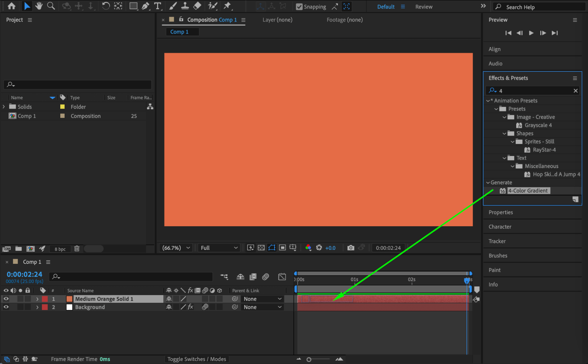Click Toggle Switches / Modes button
The height and width of the screenshot is (364, 588).
[x=196, y=359]
